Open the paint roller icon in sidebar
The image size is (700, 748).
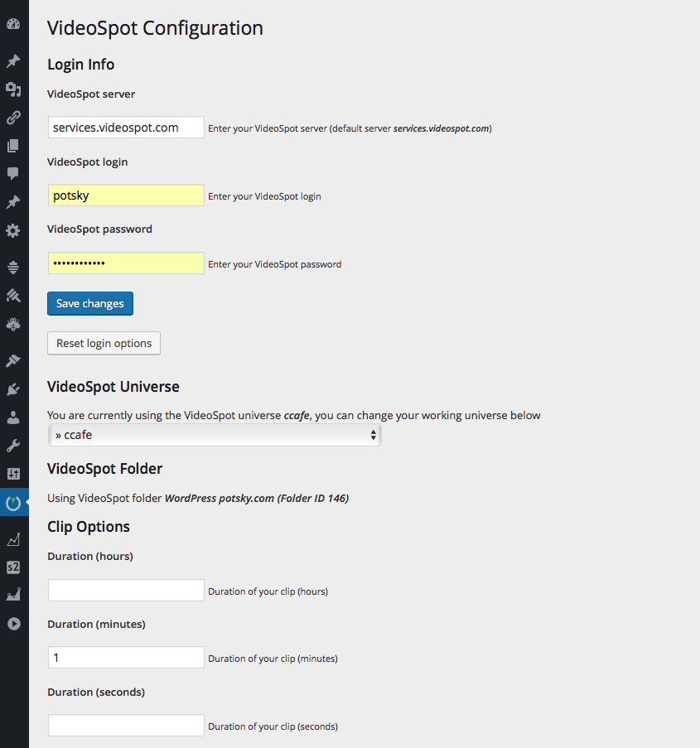(13, 296)
